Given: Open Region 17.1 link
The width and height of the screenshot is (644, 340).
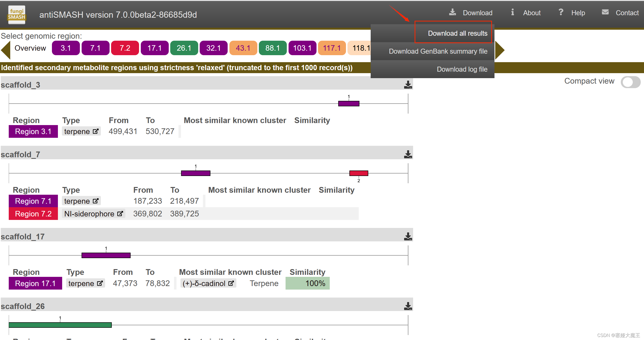Looking at the screenshot, I should point(35,283).
